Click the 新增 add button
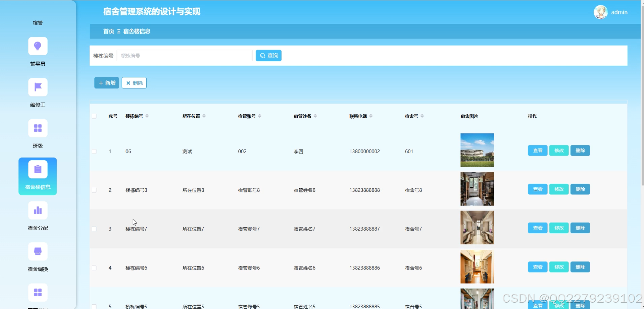 (107, 83)
